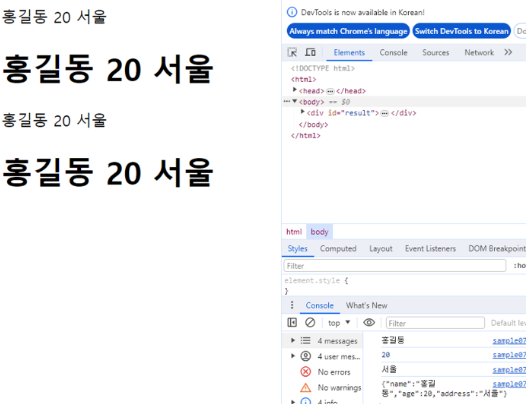
Task: Click the info icon in language banner
Action: pos(292,12)
